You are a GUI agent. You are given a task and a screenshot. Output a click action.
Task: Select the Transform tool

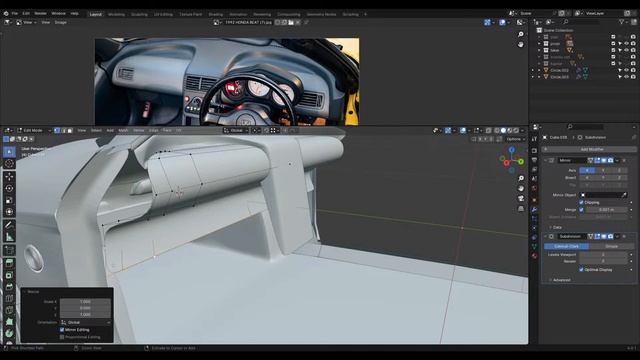point(9,212)
